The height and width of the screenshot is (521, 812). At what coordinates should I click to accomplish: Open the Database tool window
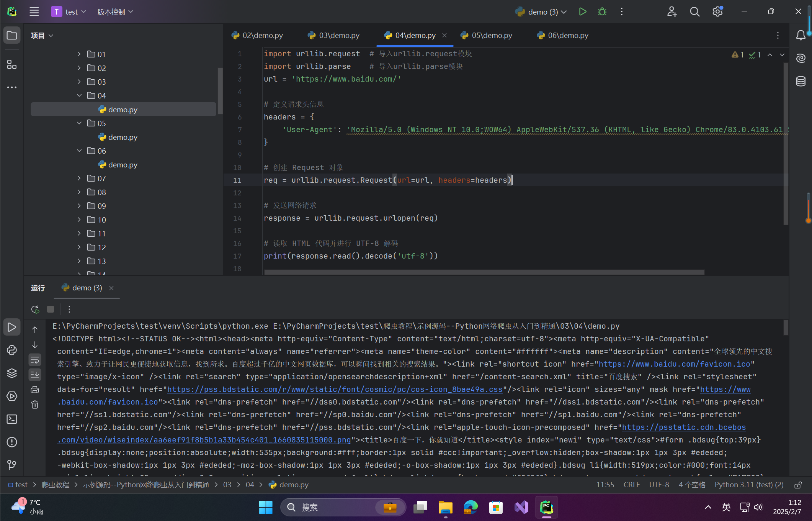(801, 81)
